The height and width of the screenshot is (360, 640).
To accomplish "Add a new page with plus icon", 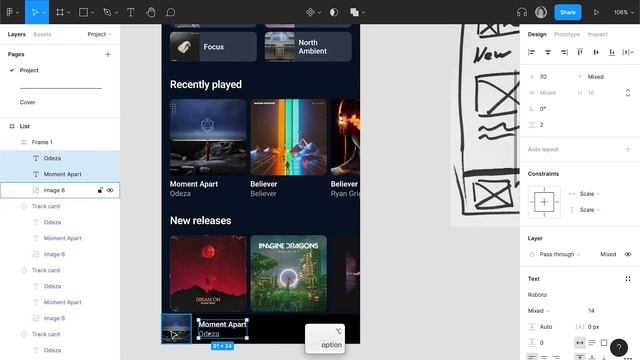I will (x=108, y=54).
